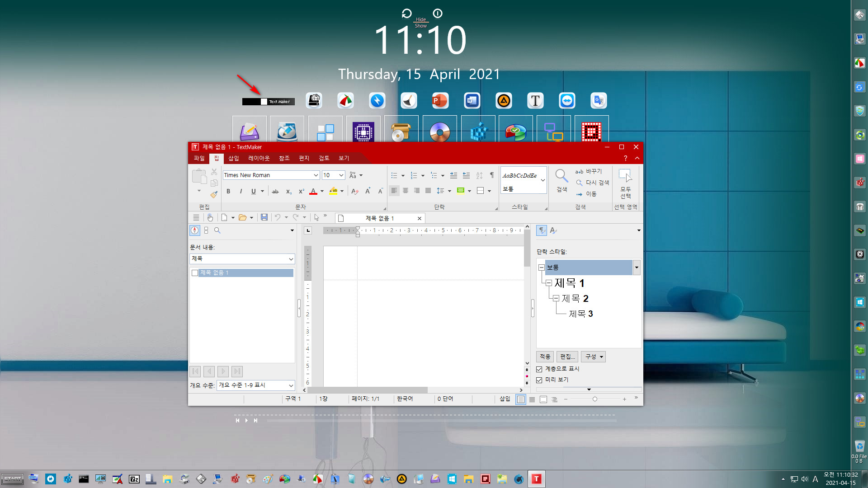Viewport: 868px width, 488px height.
Task: Select 제목 3 paragraph style
Action: [580, 314]
